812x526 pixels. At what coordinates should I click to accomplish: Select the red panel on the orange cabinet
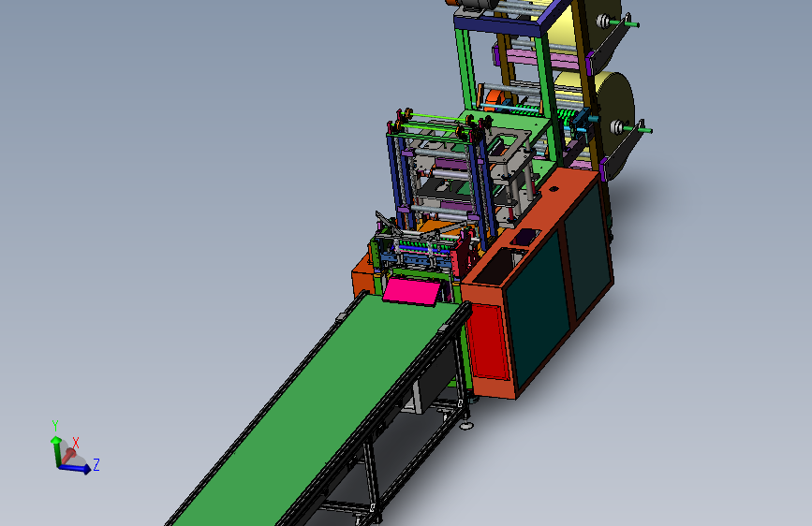pos(488,342)
